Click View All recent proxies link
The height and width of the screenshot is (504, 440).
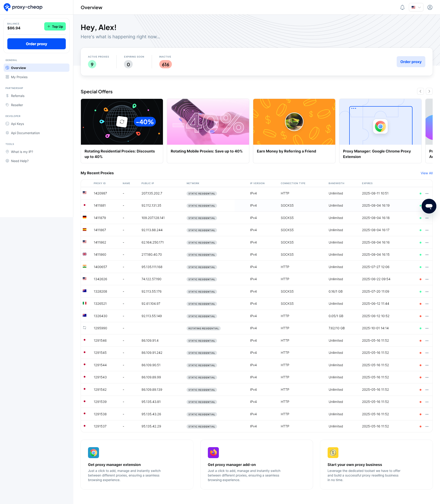(426, 173)
